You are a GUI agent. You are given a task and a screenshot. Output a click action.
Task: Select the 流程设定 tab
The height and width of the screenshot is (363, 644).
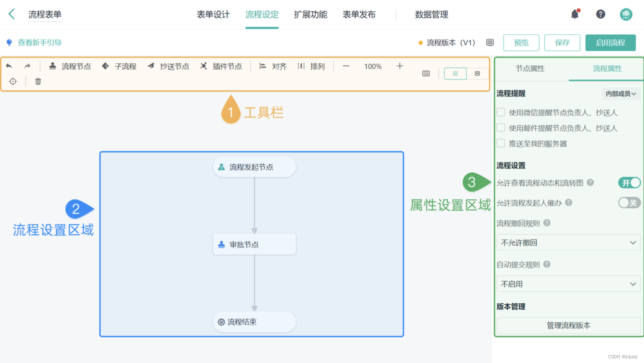pos(262,15)
